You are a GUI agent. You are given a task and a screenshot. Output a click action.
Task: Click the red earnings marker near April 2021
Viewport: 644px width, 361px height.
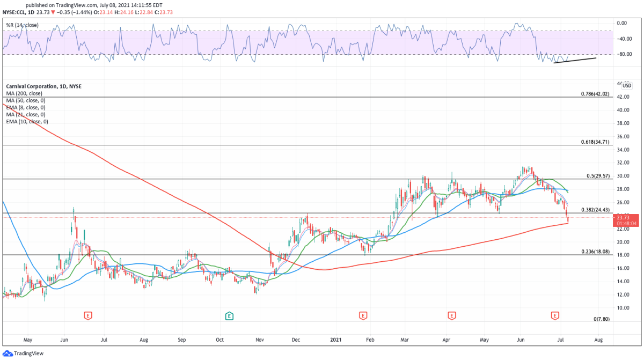pos(452,316)
